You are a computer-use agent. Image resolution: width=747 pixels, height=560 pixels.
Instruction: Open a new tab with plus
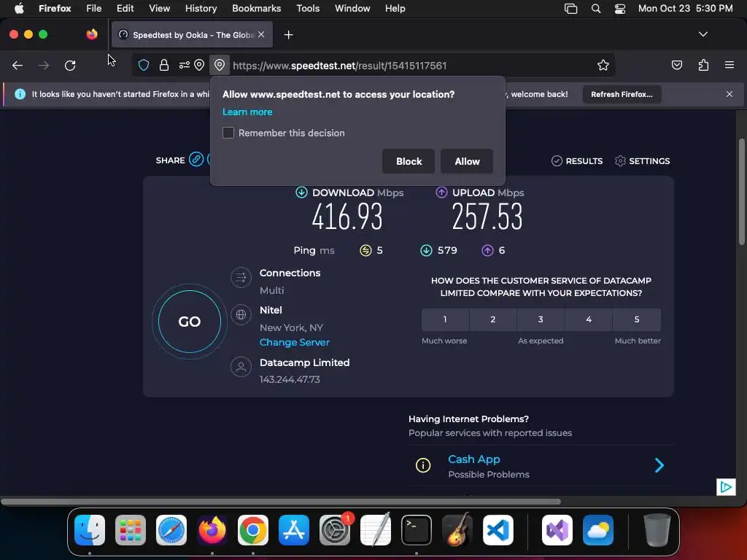click(x=288, y=35)
